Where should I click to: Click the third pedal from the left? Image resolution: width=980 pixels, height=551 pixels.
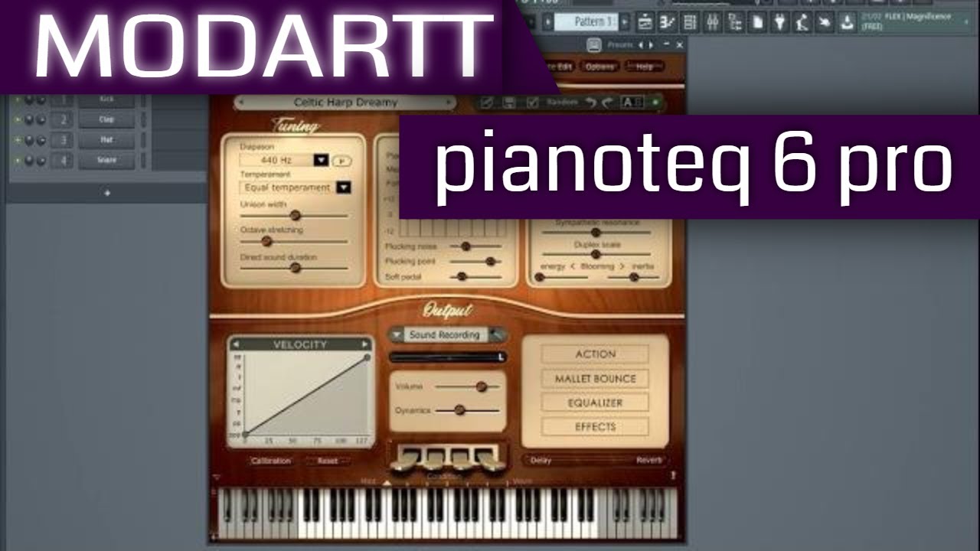[x=461, y=458]
